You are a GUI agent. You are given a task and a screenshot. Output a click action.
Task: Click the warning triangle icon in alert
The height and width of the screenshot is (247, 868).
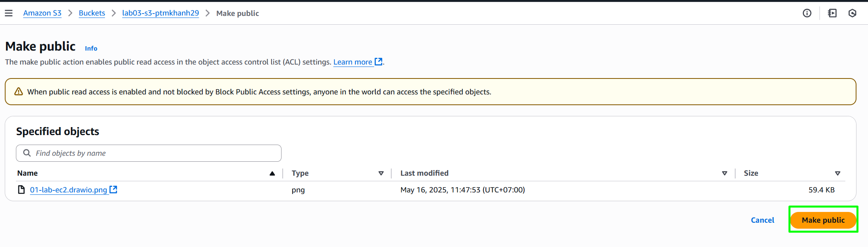[x=19, y=92]
